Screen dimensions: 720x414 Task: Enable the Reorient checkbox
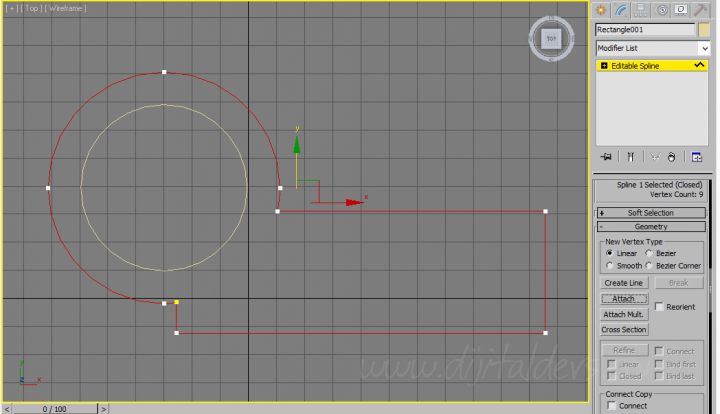pyautogui.click(x=659, y=307)
